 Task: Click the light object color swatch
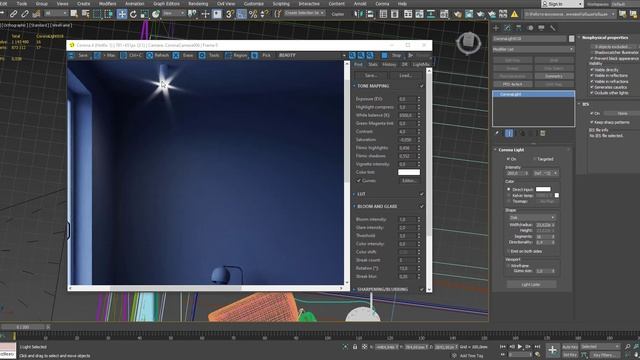(x=571, y=39)
